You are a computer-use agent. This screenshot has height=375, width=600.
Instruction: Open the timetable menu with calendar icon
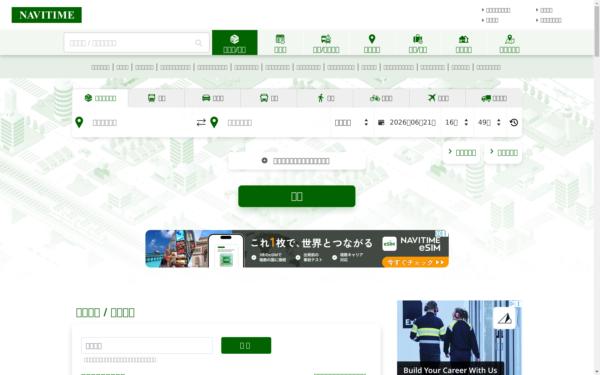280,43
